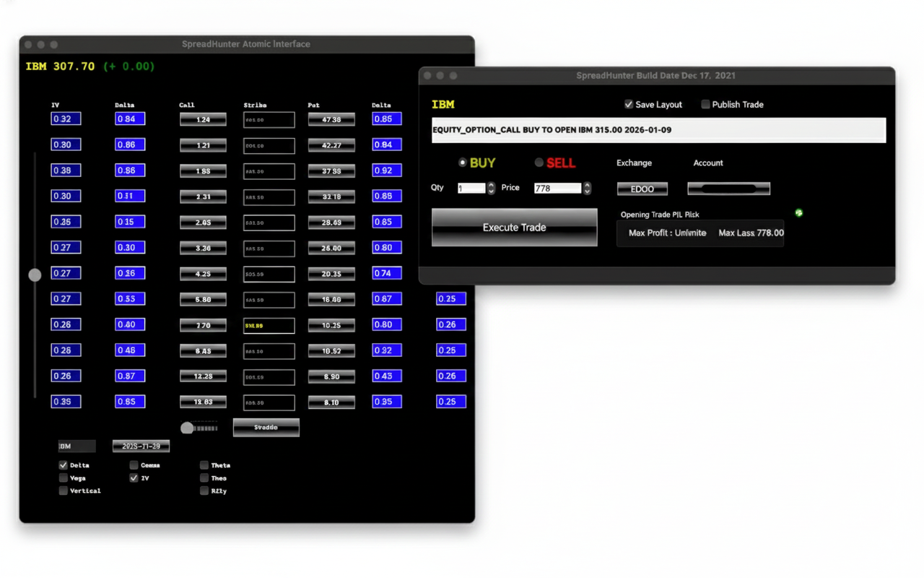The image size is (924, 578).
Task: Enable the Save Layout checkbox
Action: pyautogui.click(x=629, y=105)
